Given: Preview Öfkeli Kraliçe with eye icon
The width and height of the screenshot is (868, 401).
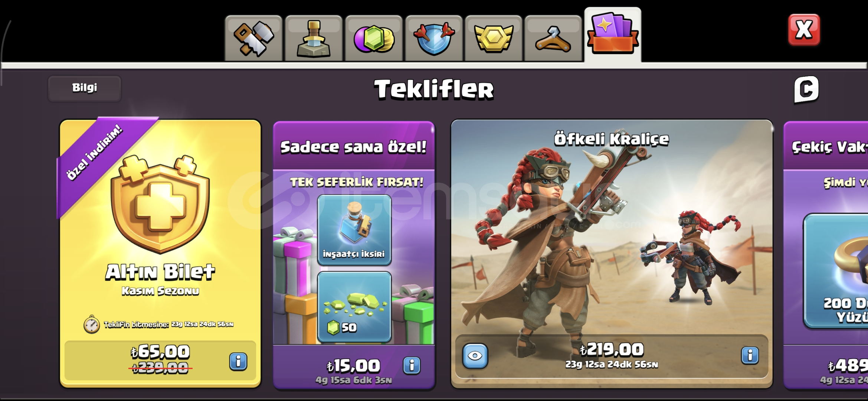Looking at the screenshot, I should click(x=475, y=356).
